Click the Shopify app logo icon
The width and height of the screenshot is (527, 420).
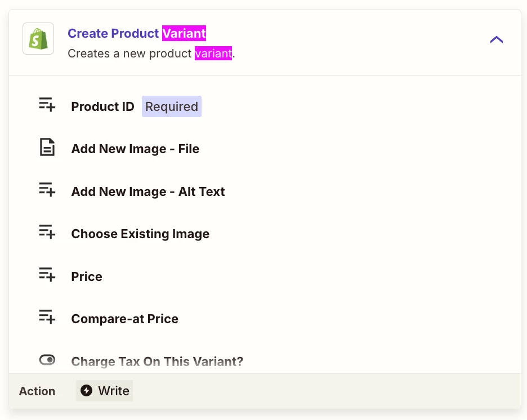(38, 39)
